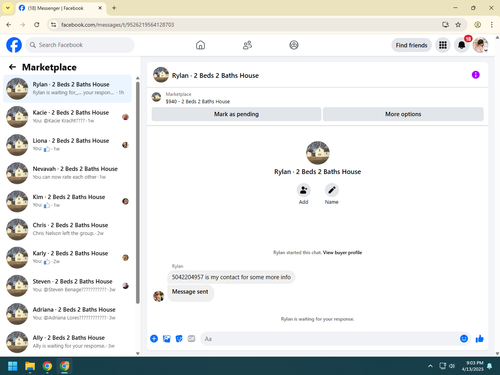This screenshot has height=375, width=500.
Task: Click the conversation list scrollbar
Action: (138, 193)
